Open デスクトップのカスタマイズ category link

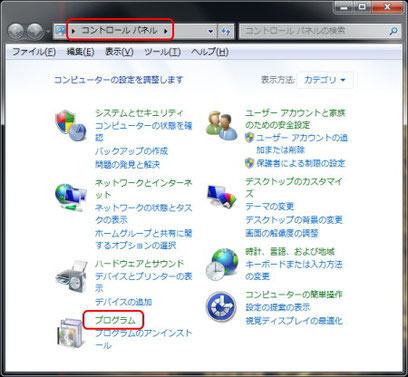[294, 187]
